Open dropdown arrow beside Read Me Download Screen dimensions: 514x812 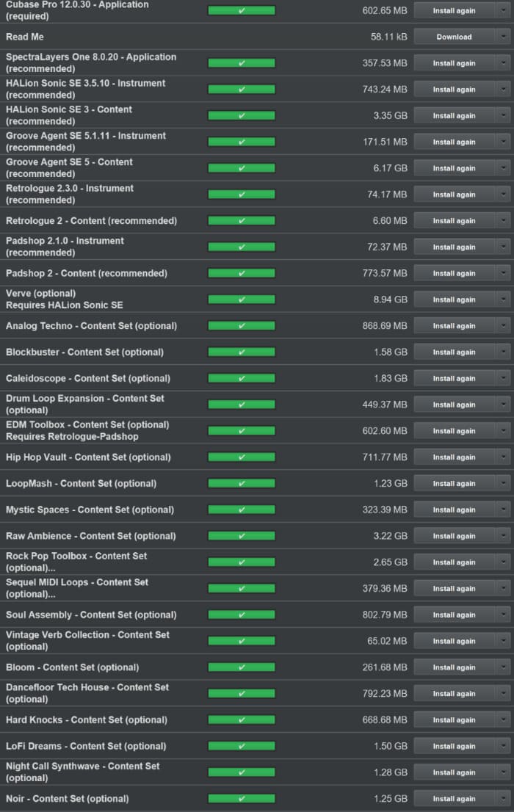503,37
